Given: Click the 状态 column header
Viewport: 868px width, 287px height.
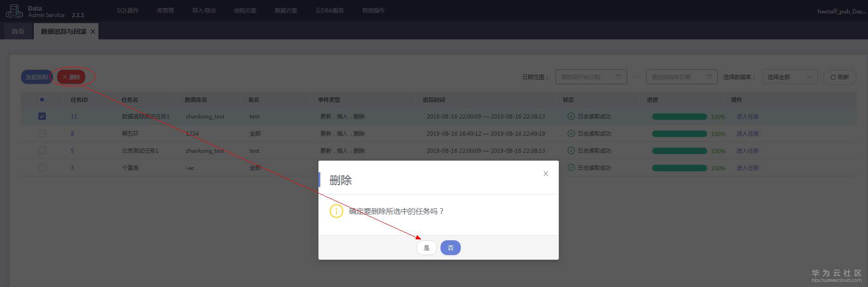Looking at the screenshot, I should coord(568,100).
